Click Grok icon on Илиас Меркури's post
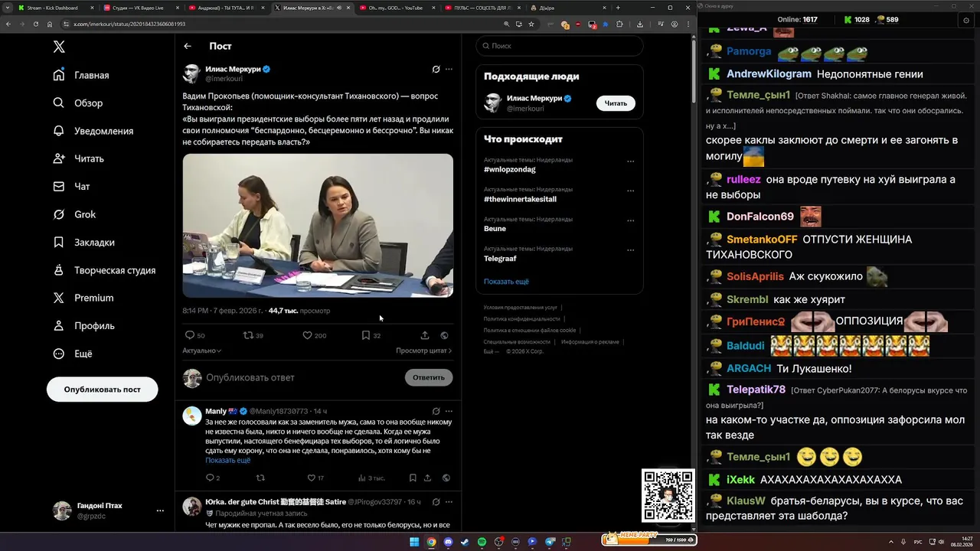Image resolution: width=980 pixels, height=551 pixels. tap(436, 69)
